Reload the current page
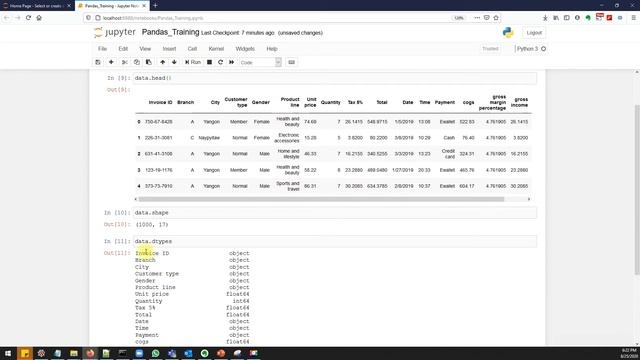The width and height of the screenshot is (640, 360). coord(28,18)
